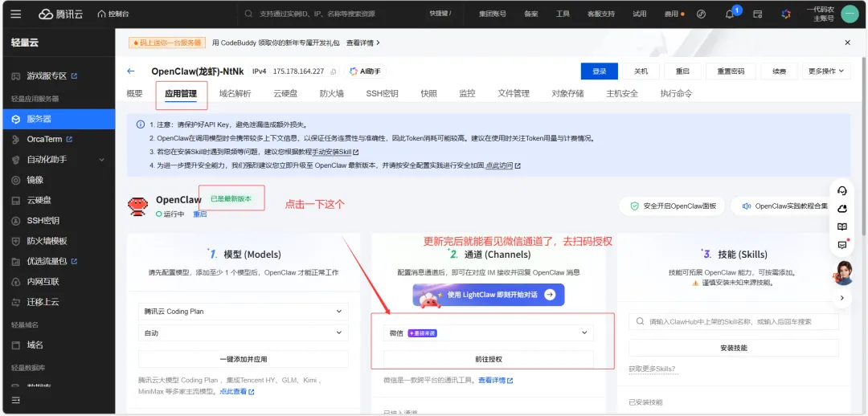Click the Tencent Cloud logo
Screen dimensions: 868x416
[x=61, y=14]
